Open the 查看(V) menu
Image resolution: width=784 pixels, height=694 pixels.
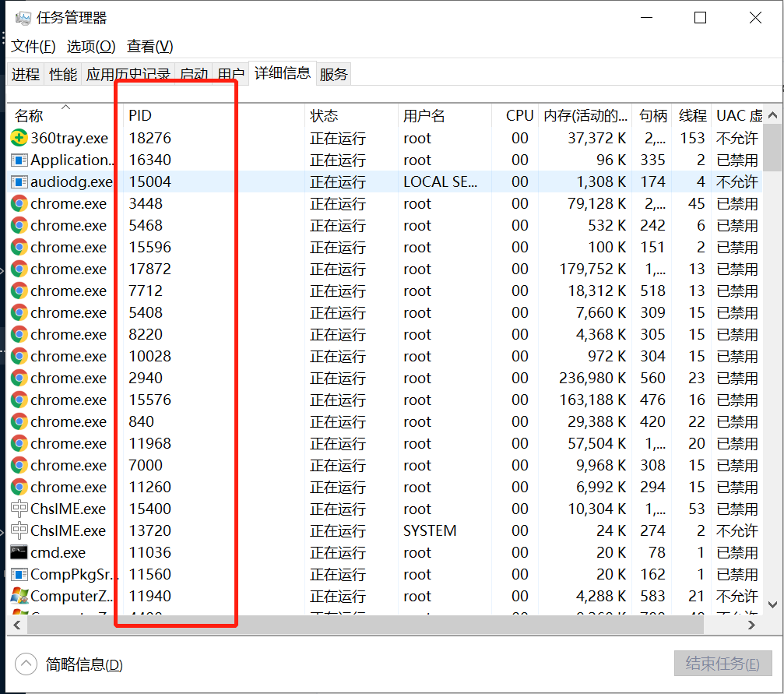[150, 47]
